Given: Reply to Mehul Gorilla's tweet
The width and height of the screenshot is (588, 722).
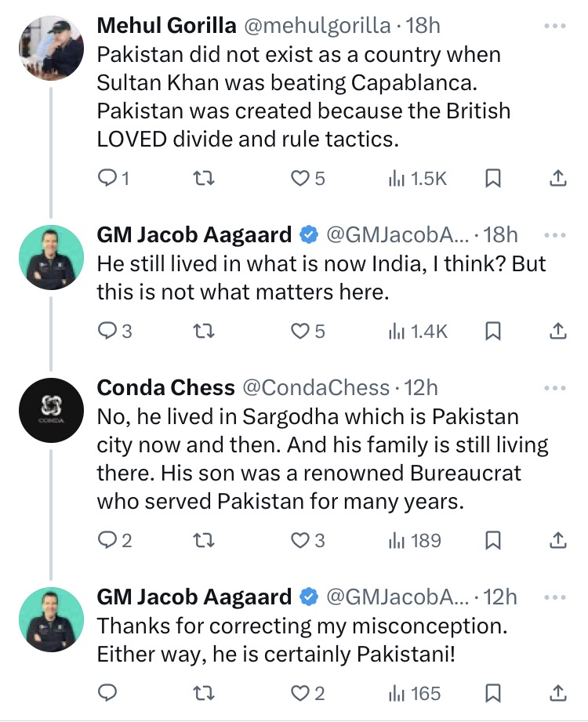Looking at the screenshot, I should (107, 180).
